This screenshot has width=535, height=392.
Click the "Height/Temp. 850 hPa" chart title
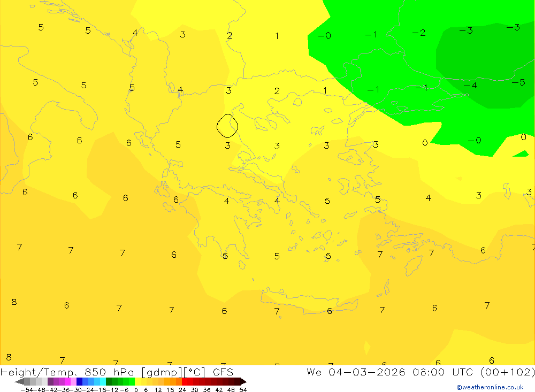coord(67,372)
